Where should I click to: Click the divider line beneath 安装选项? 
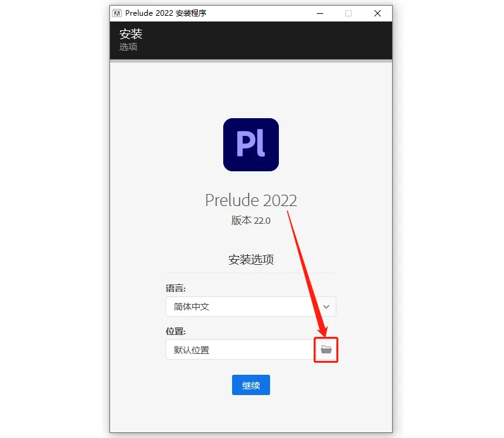tap(250, 272)
